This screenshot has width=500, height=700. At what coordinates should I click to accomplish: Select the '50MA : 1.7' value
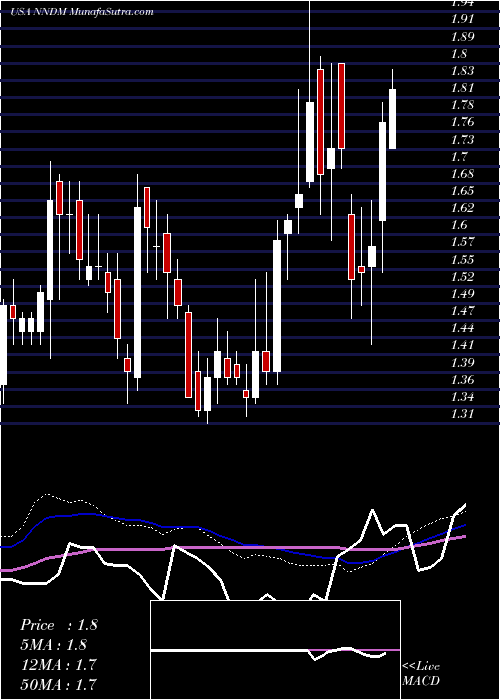[58, 684]
